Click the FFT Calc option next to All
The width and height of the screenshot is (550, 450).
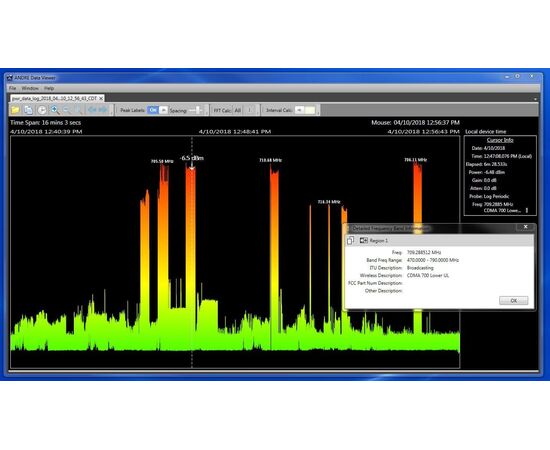tap(250, 110)
